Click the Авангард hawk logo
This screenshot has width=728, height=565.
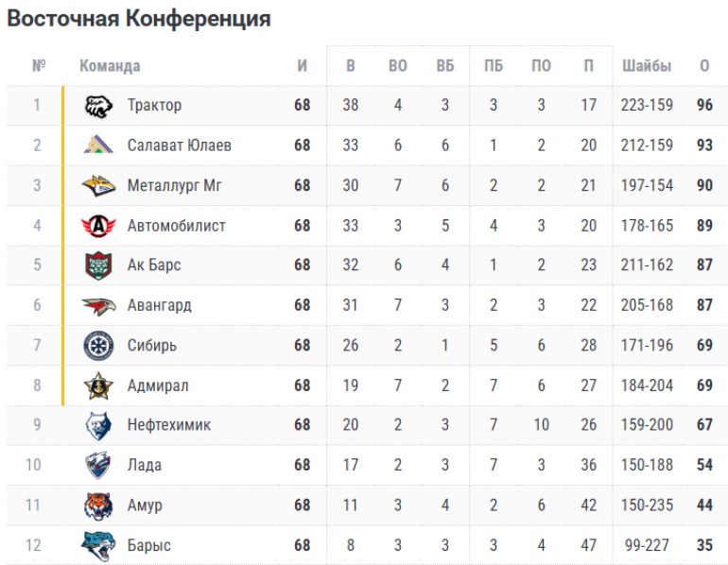click(98, 306)
